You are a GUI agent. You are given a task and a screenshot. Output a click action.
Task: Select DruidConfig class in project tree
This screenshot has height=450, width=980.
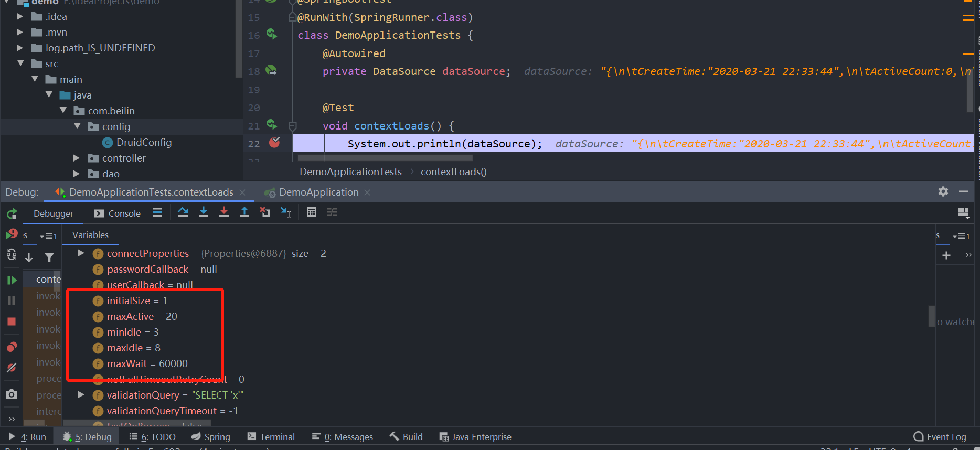coord(137,142)
